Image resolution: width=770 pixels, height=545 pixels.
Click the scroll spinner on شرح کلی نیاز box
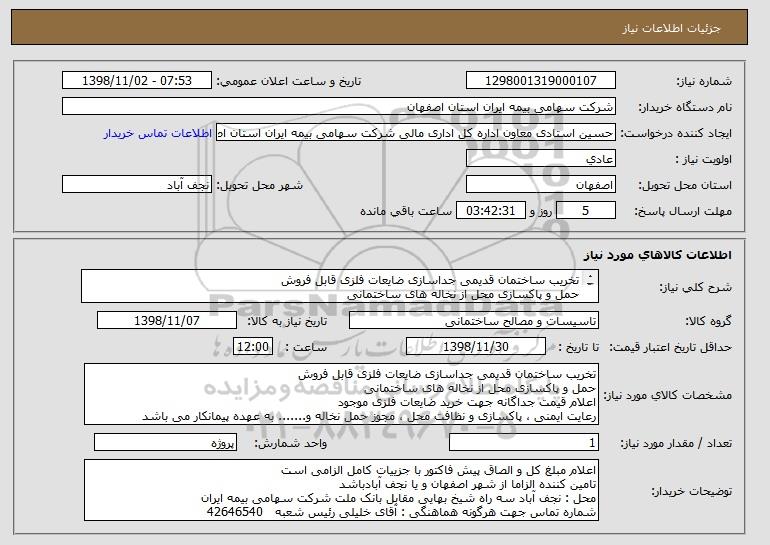tap(590, 280)
